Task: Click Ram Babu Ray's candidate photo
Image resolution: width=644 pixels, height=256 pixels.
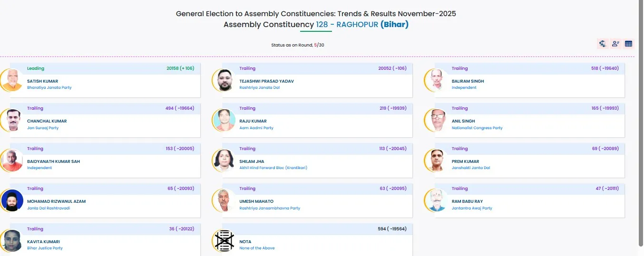Action: click(437, 200)
